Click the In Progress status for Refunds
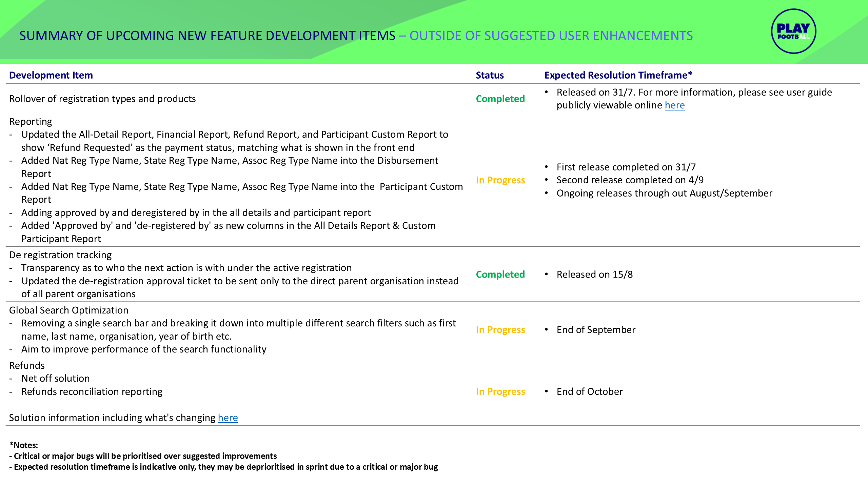This screenshot has width=868, height=488. (x=500, y=391)
